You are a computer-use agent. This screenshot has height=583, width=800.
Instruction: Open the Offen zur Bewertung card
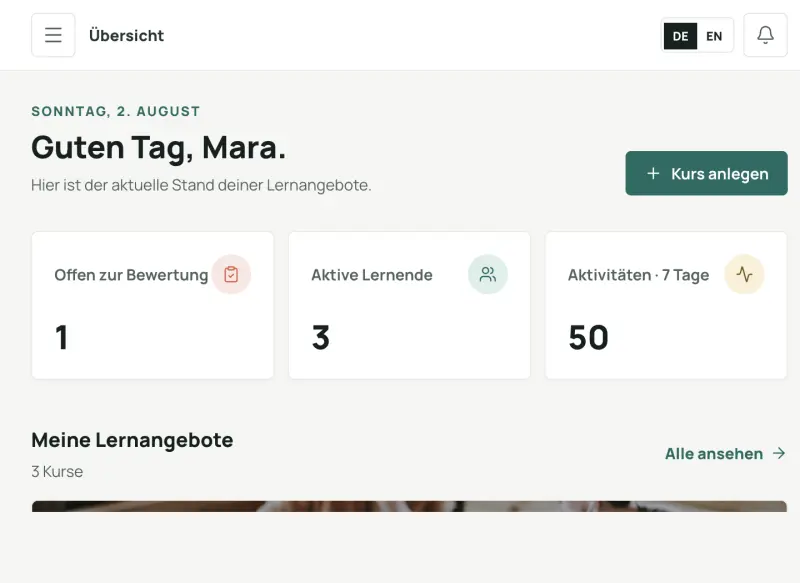click(153, 306)
